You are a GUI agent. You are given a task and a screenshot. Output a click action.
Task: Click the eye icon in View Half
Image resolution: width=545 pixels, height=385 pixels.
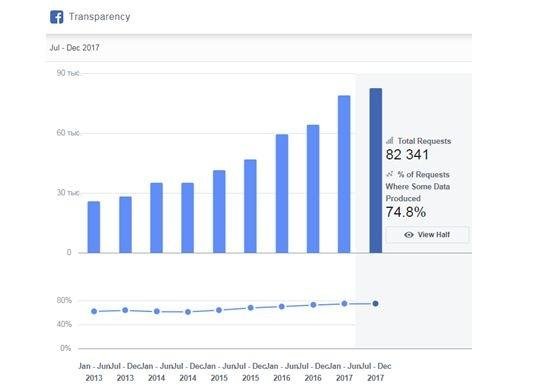point(409,235)
